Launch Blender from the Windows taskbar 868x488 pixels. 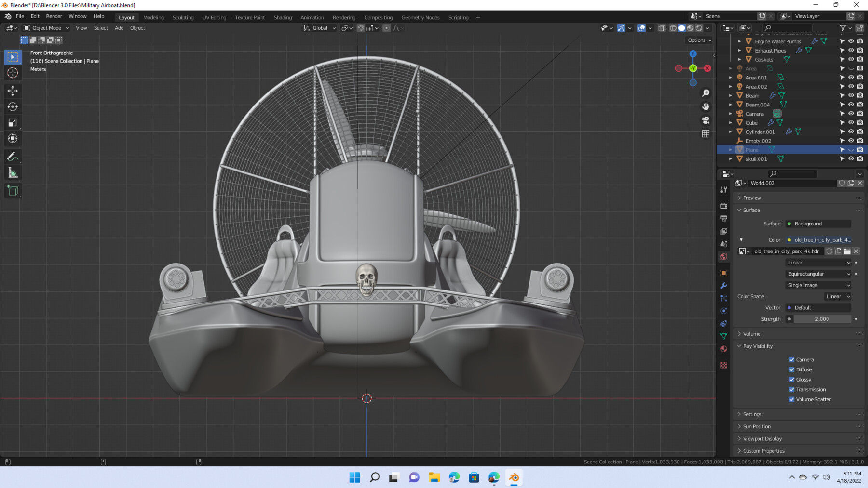[514, 477]
